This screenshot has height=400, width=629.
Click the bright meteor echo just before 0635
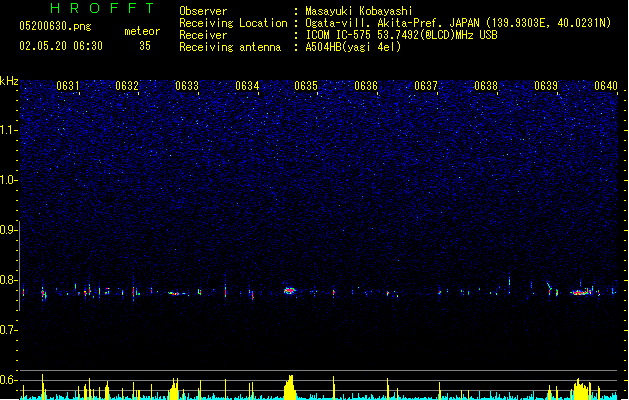pos(290,290)
